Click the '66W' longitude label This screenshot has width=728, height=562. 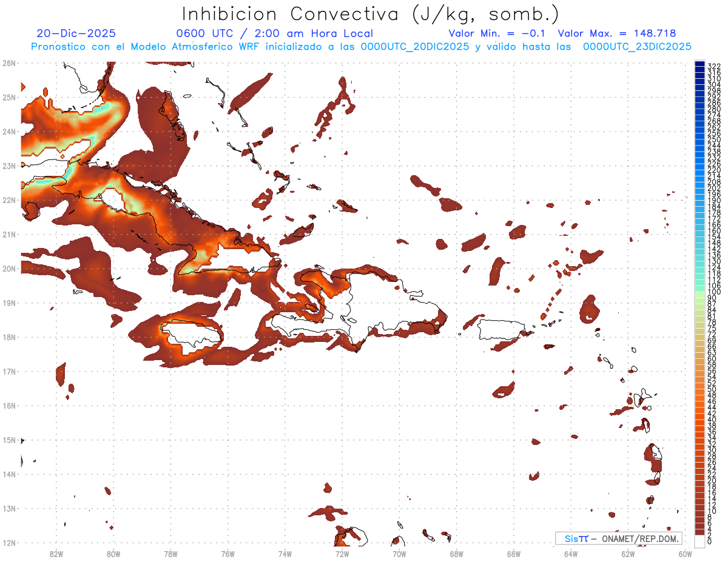pos(514,553)
